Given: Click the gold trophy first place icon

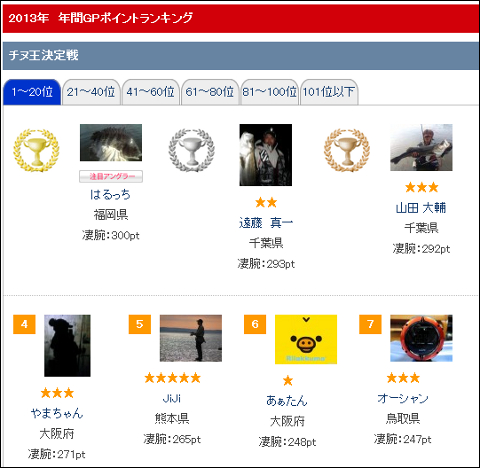Looking at the screenshot, I should click(36, 150).
